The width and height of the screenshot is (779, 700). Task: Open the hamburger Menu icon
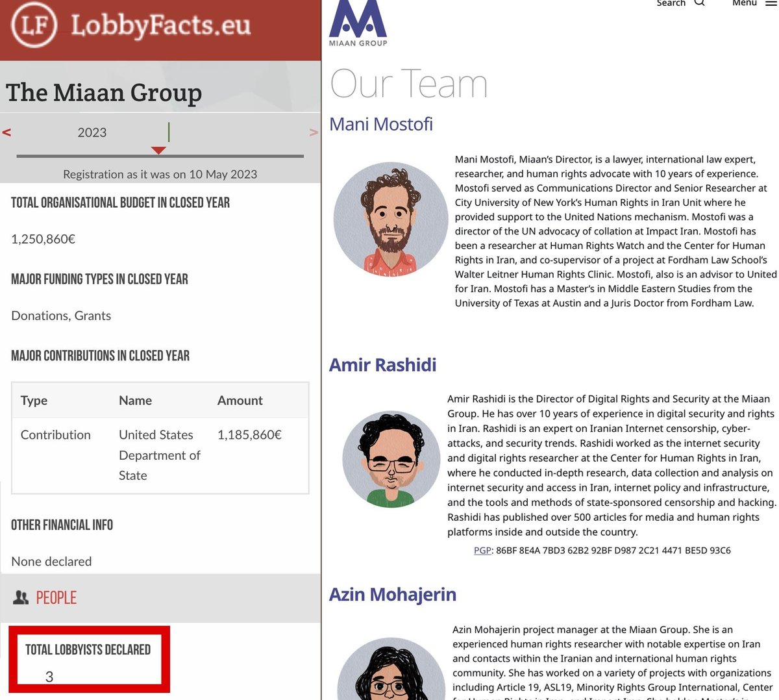[x=770, y=3]
